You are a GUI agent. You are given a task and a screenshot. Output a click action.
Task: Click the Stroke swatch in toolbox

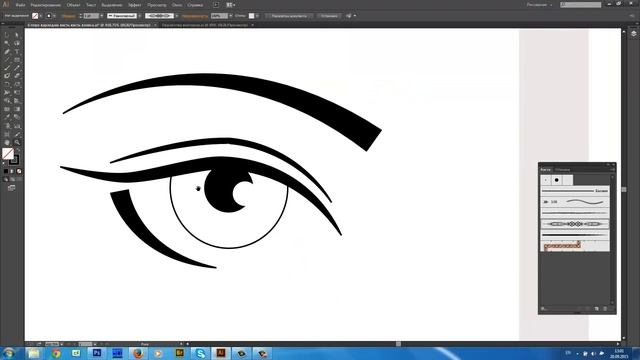click(x=14, y=160)
